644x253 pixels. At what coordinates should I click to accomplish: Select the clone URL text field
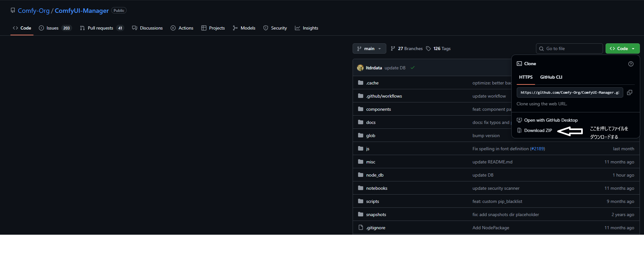pyautogui.click(x=570, y=92)
